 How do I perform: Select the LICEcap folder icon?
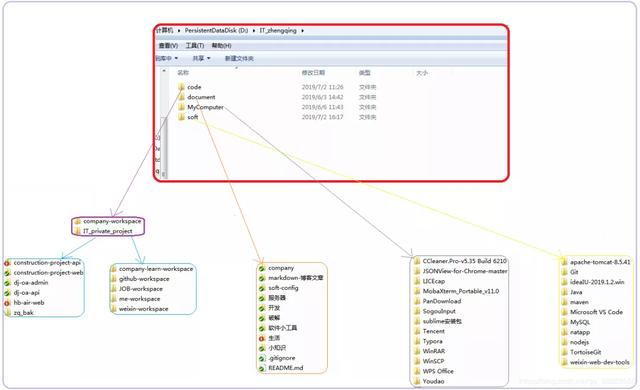pos(417,281)
